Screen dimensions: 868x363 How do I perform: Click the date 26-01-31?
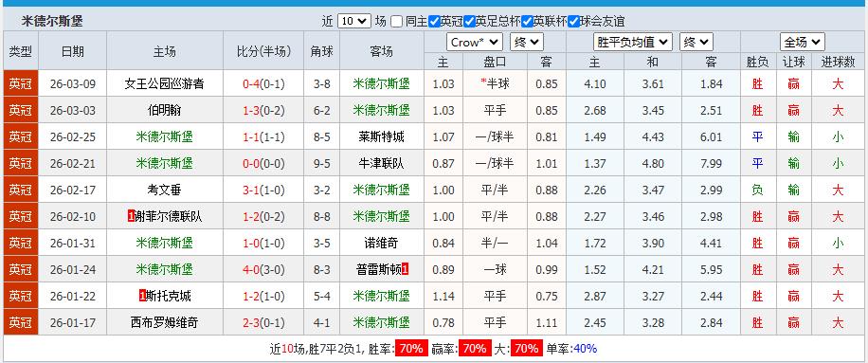pyautogui.click(x=73, y=243)
